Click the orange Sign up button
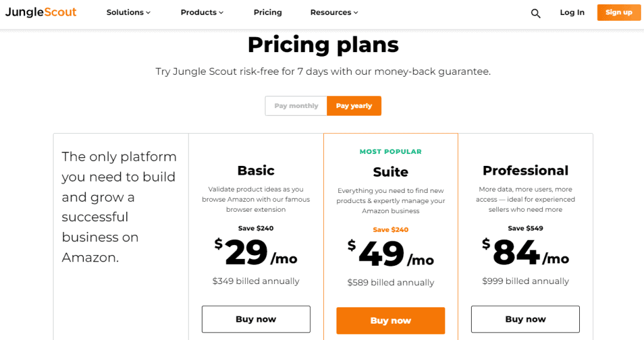The height and width of the screenshot is (340, 644). (619, 13)
